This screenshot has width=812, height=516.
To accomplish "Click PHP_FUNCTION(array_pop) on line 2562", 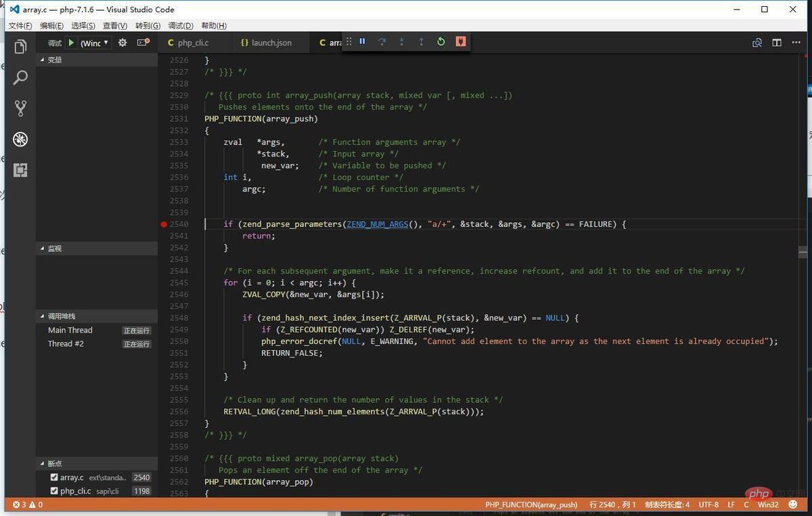I will (x=259, y=482).
